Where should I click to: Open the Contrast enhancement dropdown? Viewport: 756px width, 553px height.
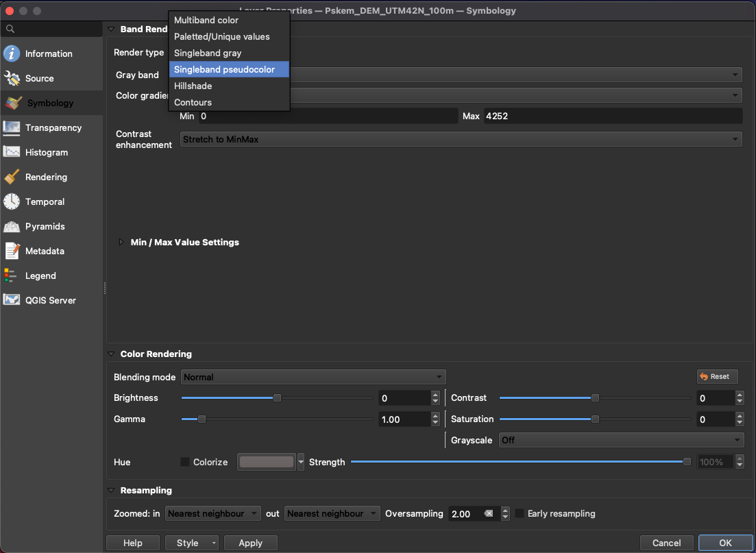[x=461, y=139]
